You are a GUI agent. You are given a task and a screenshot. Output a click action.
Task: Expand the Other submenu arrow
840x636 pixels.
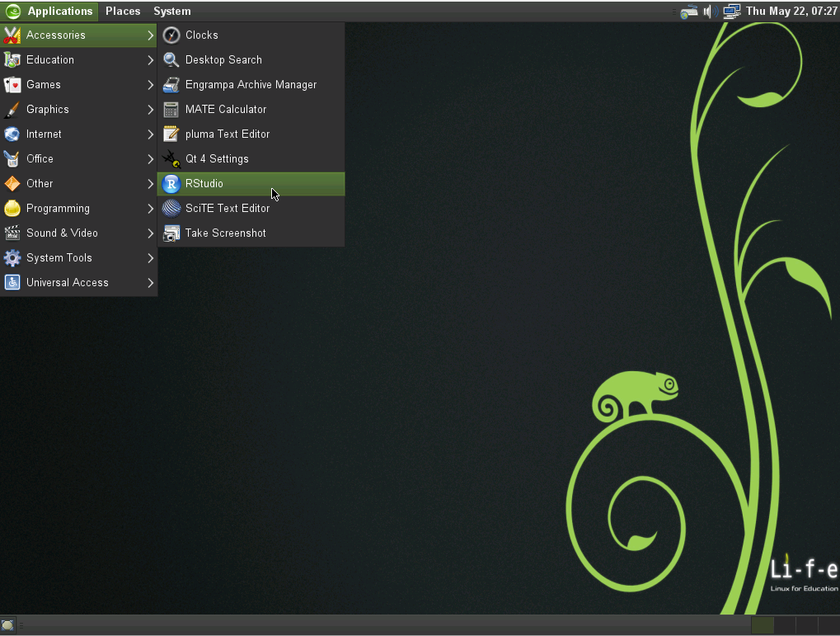[x=151, y=183]
